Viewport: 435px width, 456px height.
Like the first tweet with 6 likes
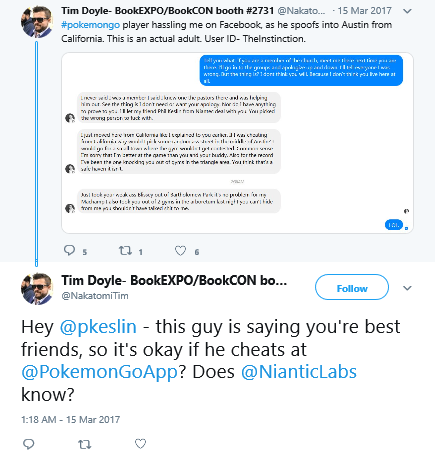(x=180, y=251)
